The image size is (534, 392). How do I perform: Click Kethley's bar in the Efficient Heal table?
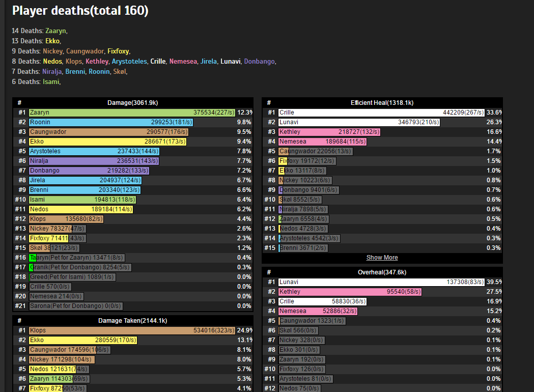[x=330, y=132]
